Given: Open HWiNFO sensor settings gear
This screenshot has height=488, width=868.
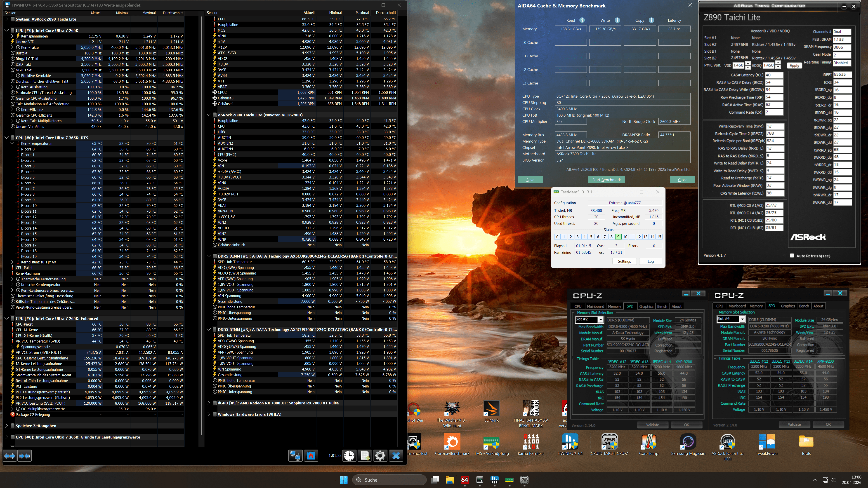Looking at the screenshot, I should coord(380,456).
